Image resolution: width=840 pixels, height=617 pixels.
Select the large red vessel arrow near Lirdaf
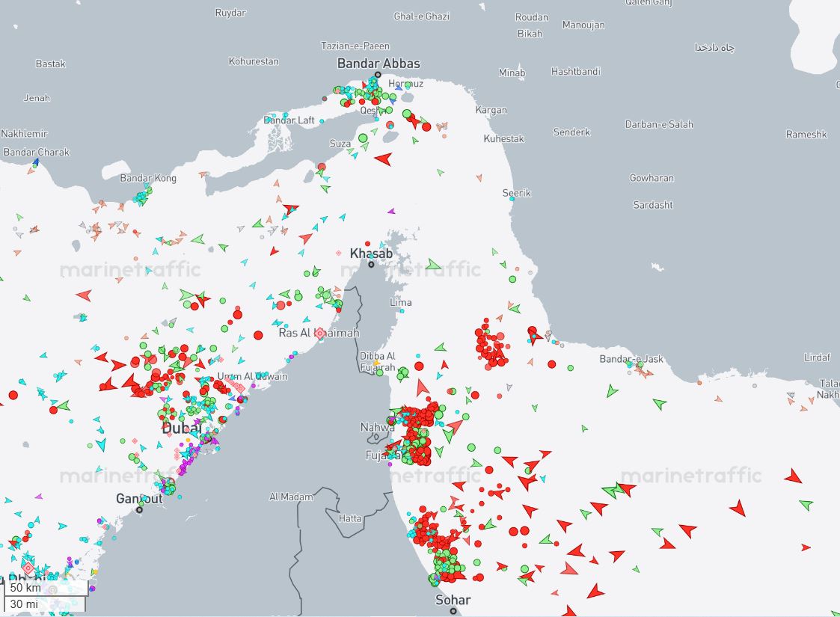794,476
